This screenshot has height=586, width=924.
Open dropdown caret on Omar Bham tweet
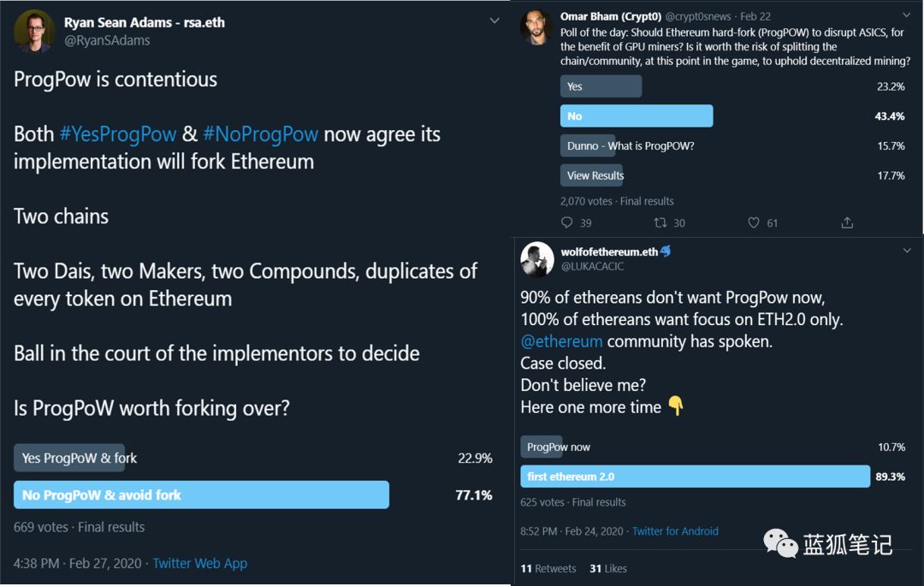(906, 17)
